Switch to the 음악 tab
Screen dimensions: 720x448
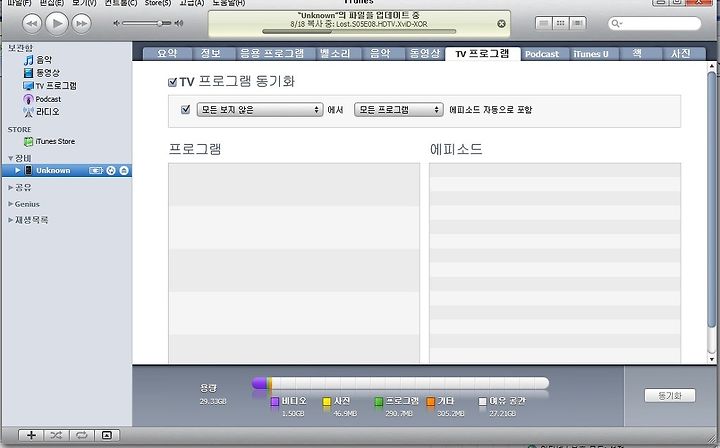pyautogui.click(x=380, y=54)
